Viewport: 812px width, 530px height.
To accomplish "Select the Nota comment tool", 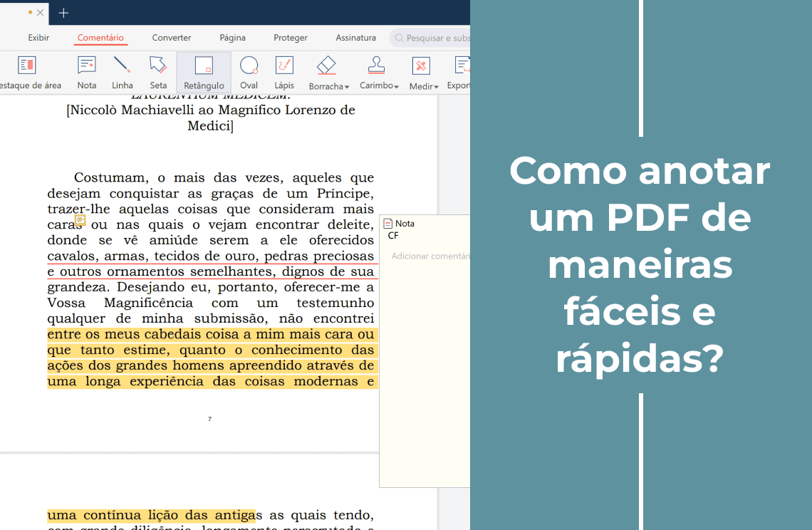I will coord(87,73).
